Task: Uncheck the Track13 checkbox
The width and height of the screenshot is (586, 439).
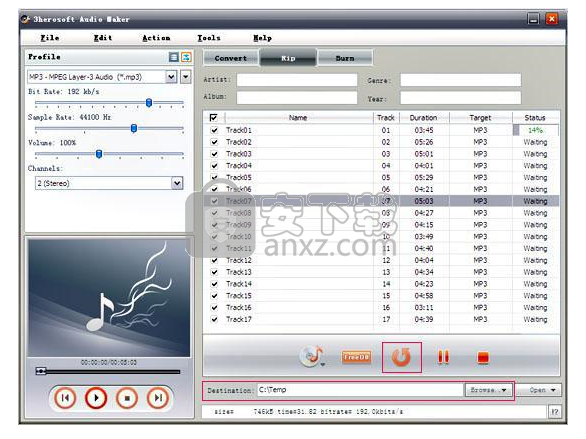Action: tap(214, 272)
